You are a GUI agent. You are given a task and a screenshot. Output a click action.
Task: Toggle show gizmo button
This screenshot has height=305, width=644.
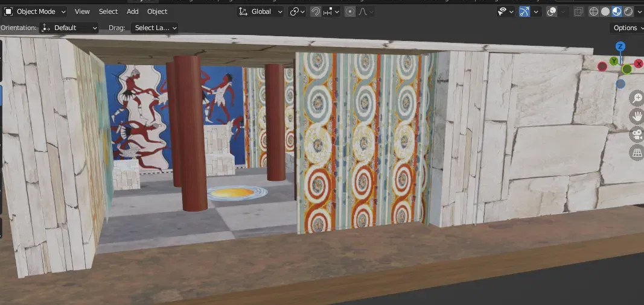tap(524, 11)
